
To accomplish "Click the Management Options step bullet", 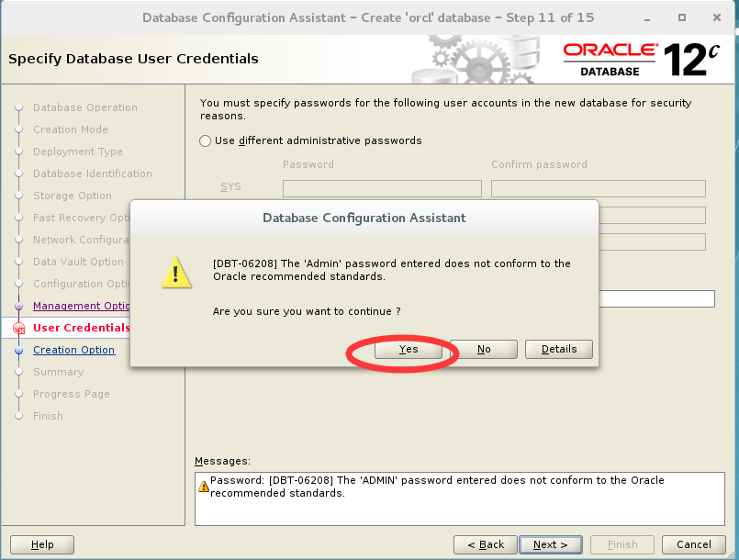I will tap(19, 307).
